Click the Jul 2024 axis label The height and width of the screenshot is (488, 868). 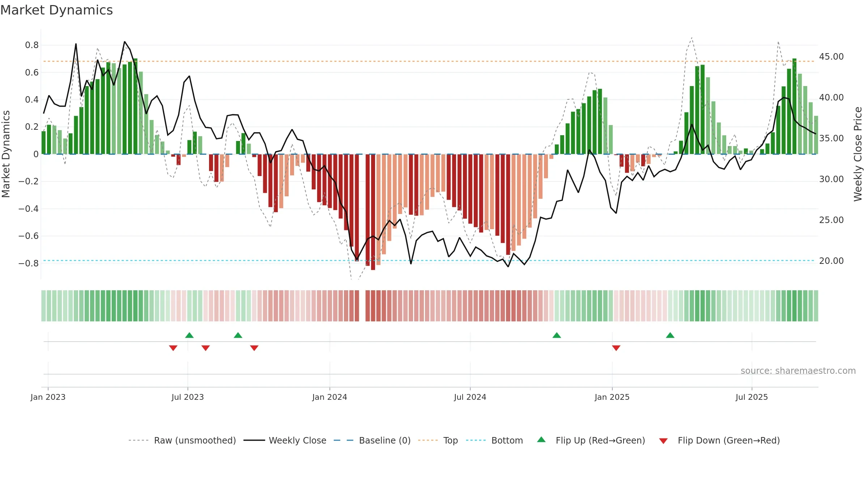pos(470,397)
